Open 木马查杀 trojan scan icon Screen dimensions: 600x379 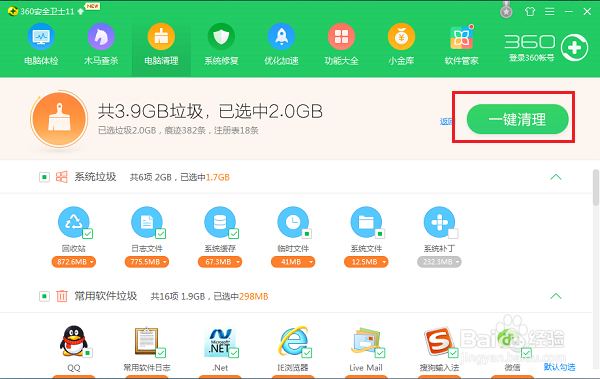tap(101, 37)
